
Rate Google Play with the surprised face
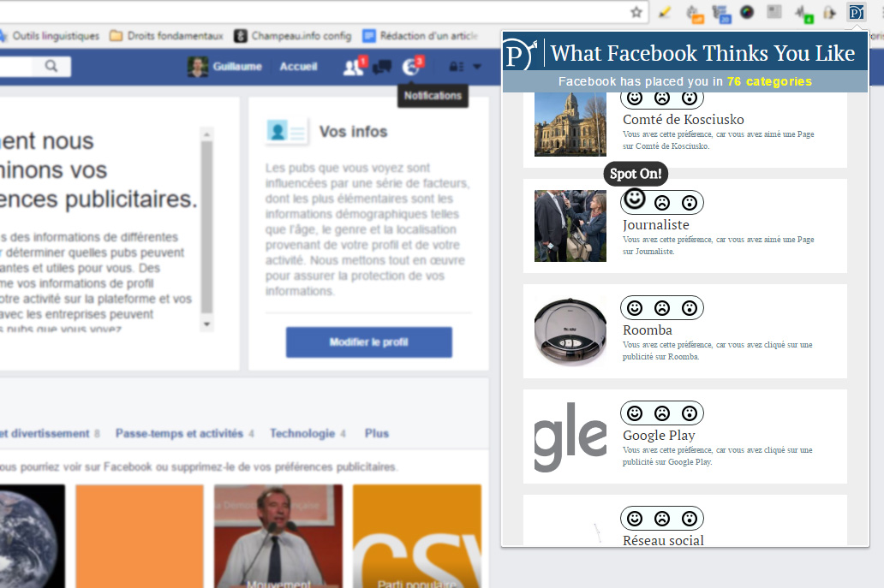pos(689,413)
